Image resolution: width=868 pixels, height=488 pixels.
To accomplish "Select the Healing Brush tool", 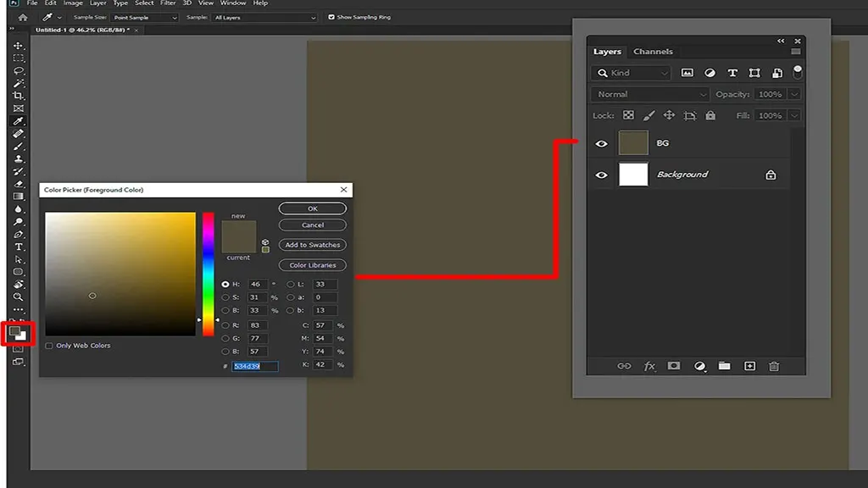I will pos(19,134).
